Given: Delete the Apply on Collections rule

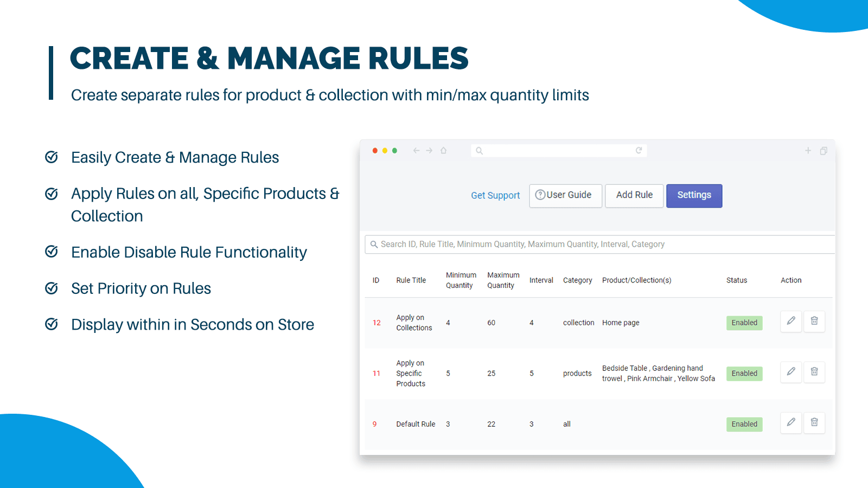Looking at the screenshot, I should (814, 321).
